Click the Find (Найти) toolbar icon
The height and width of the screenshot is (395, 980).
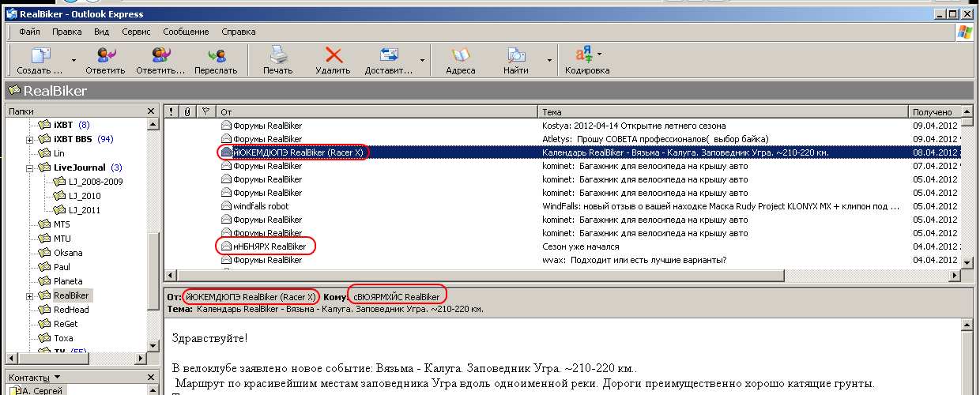[515, 55]
